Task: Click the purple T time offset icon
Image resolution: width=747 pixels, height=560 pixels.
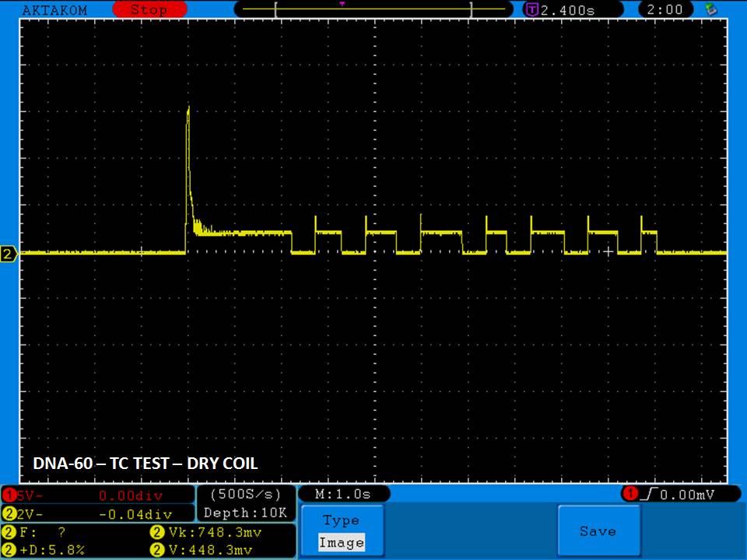Action: click(x=532, y=10)
